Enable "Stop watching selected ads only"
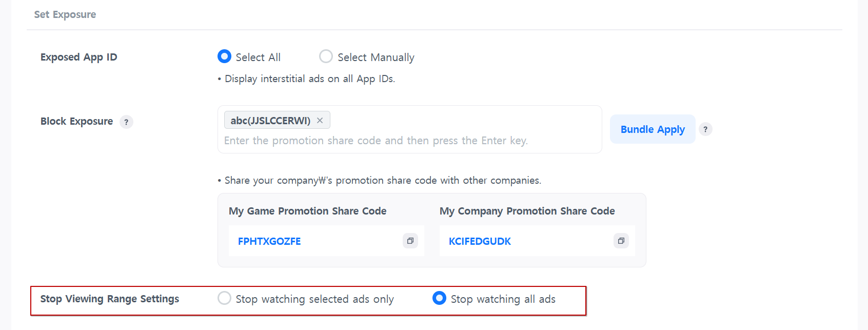Viewport: 868px width, 330px height. 224,298
